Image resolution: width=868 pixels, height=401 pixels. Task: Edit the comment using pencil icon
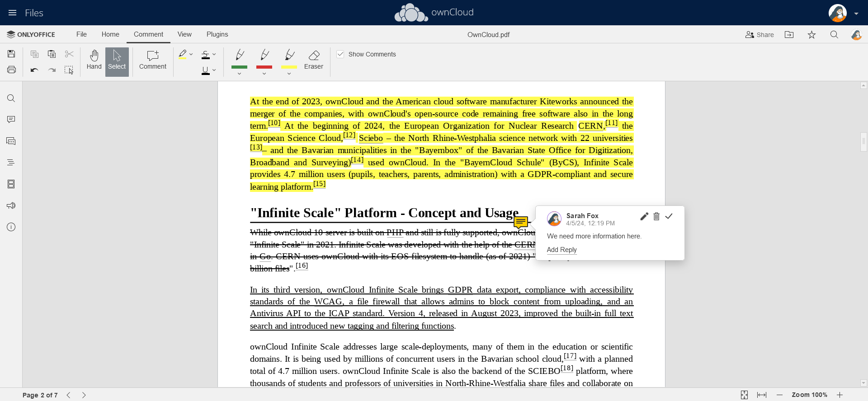(644, 216)
